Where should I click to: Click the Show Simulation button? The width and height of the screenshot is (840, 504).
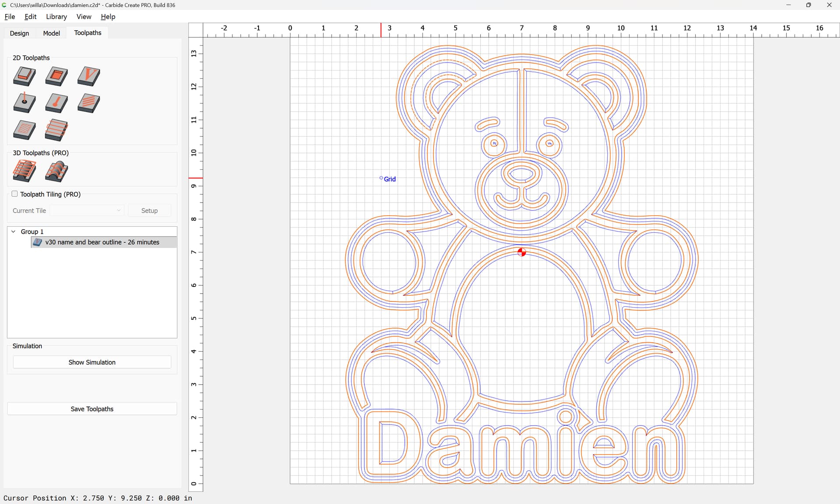(x=92, y=362)
